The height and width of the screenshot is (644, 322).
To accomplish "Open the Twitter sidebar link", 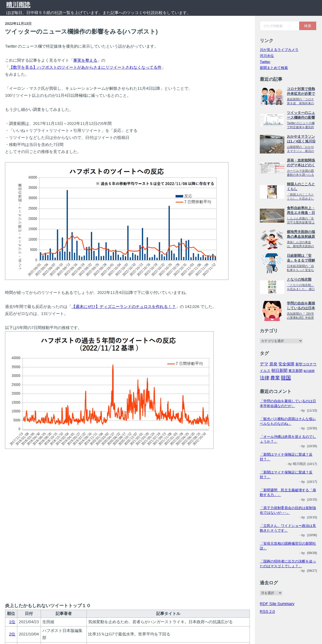I will (265, 62).
